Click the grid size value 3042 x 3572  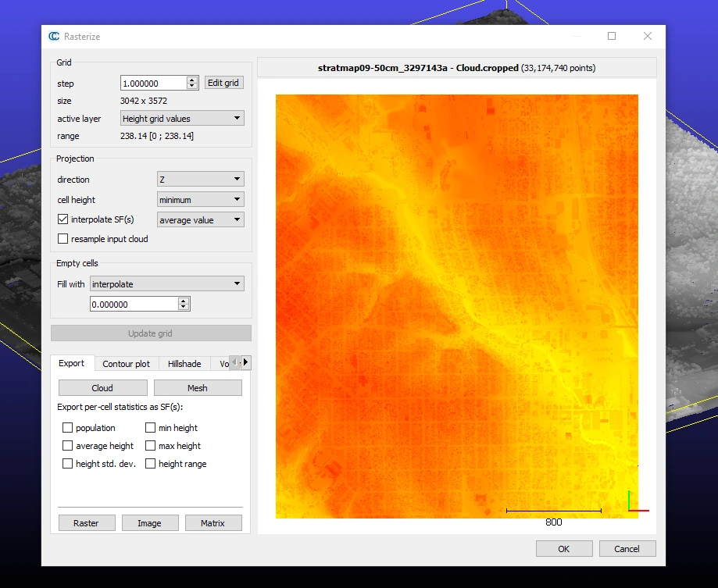144,101
